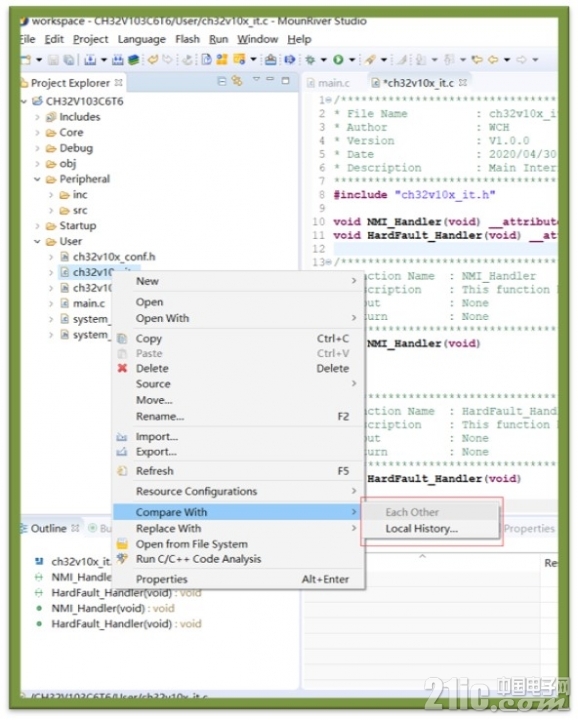This screenshot has width=578, height=720.
Task: Open the Flash menu
Action: 187,39
